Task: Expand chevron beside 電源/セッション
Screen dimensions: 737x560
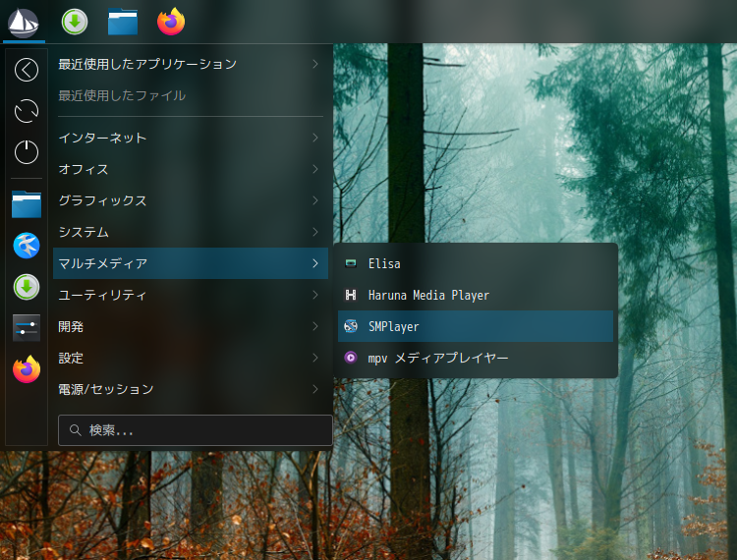Action: point(315,389)
